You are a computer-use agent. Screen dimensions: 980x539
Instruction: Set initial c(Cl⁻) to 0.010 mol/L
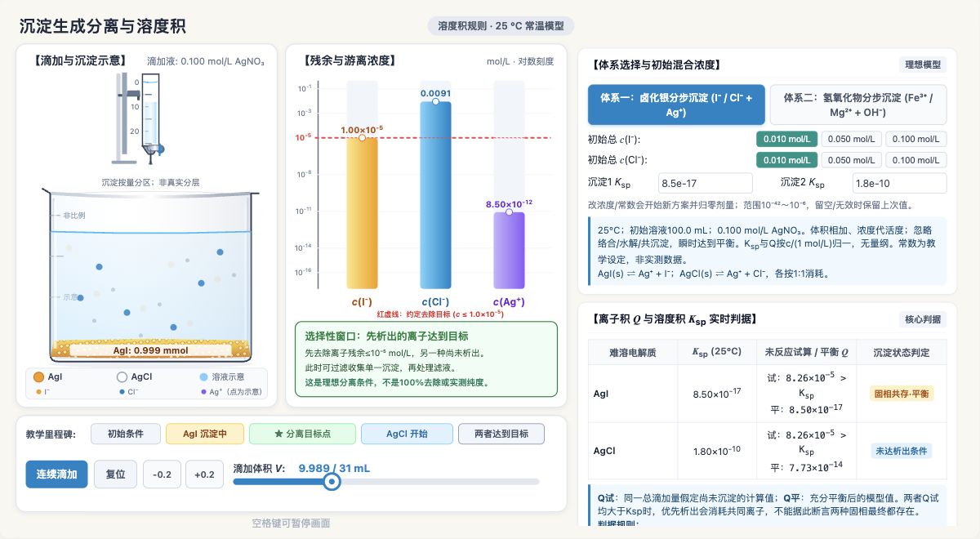coord(787,160)
